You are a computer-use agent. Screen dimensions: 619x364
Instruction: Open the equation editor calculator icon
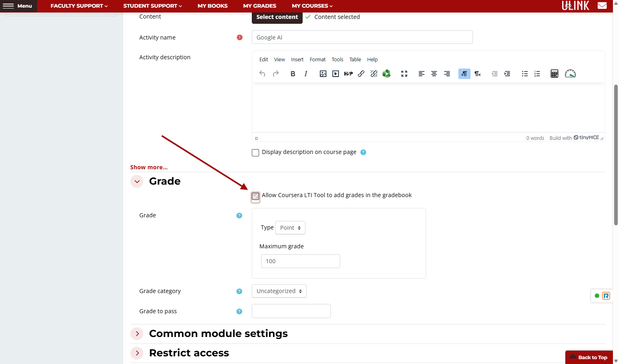554,74
